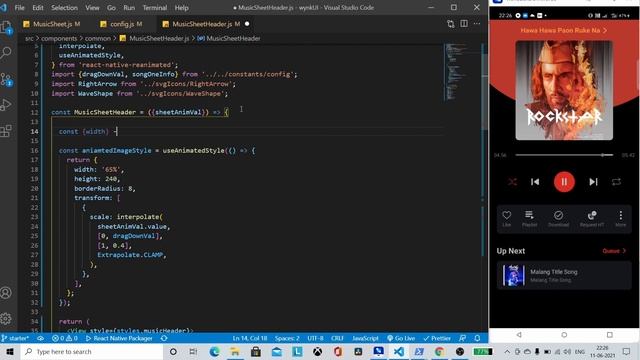Image resolution: width=640 pixels, height=360 pixels.
Task: Open the Help menu
Action: pos(181,7)
